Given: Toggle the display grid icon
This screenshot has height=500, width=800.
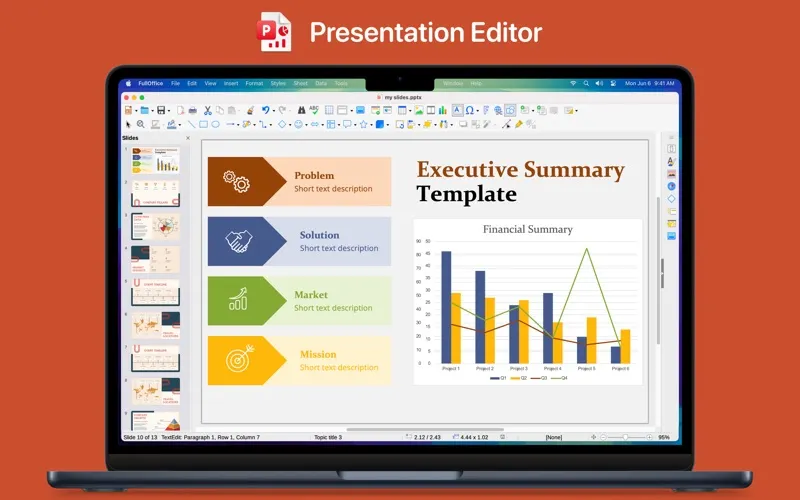Looking at the screenshot, I should click(329, 110).
